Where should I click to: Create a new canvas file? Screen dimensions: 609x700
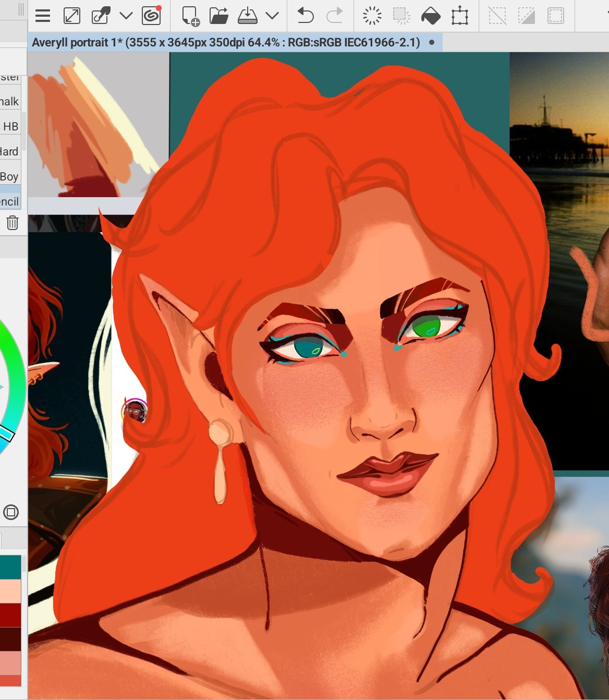click(x=191, y=16)
